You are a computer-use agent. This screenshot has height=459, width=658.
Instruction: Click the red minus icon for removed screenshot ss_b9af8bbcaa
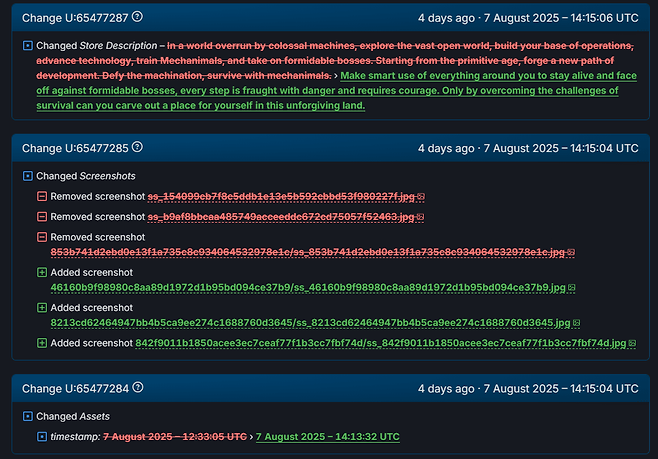tap(41, 217)
